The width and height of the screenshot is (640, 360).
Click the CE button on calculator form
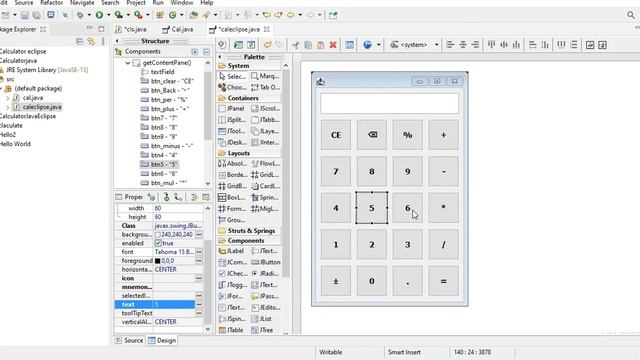336,135
